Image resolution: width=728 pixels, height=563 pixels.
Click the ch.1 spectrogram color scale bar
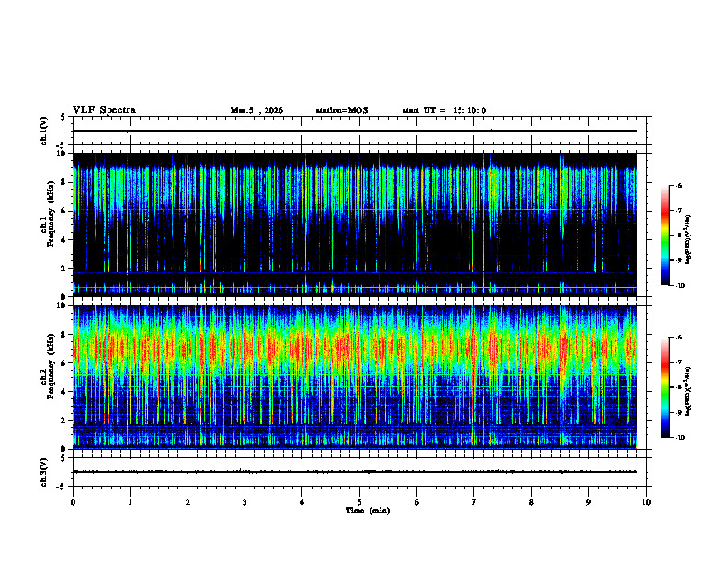coord(665,236)
